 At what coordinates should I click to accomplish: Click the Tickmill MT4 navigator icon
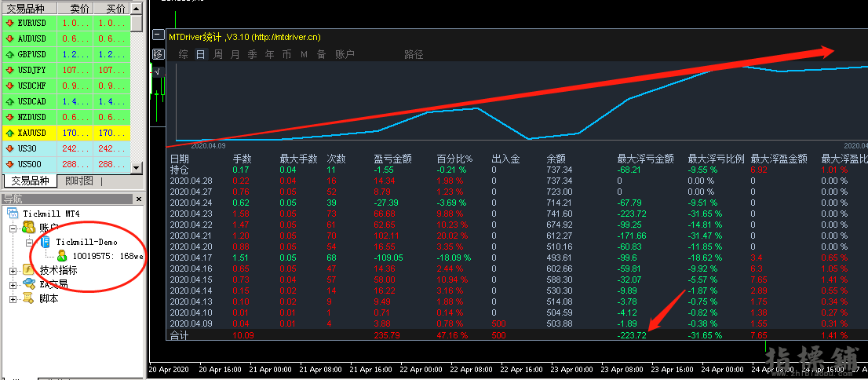tap(13, 214)
